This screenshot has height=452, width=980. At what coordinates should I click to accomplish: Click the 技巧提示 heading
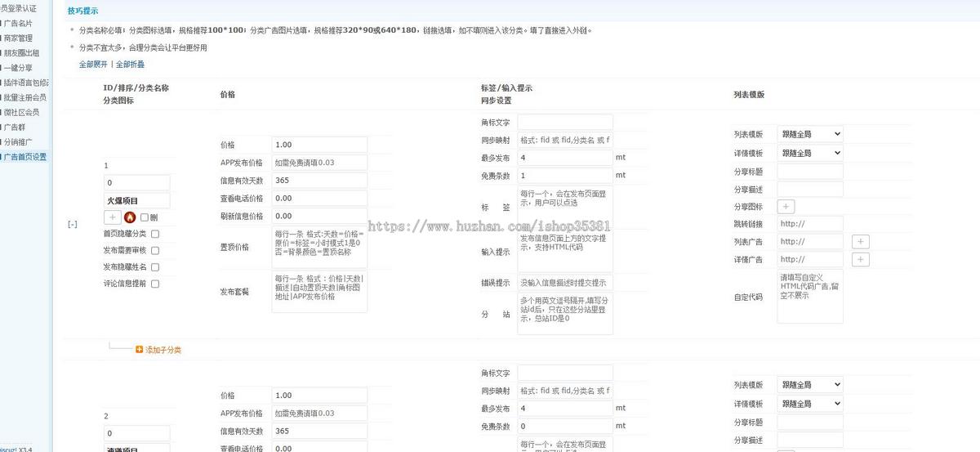[82, 11]
